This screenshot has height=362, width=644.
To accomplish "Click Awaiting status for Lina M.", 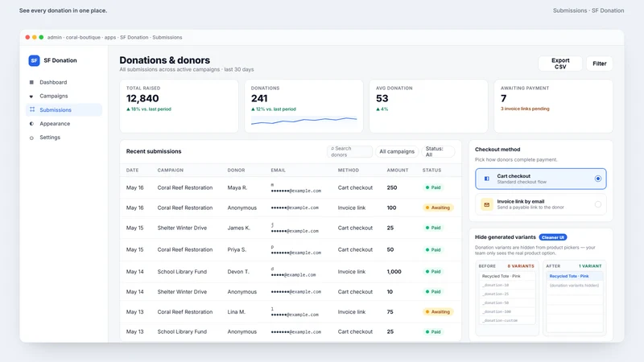I will (x=438, y=312).
